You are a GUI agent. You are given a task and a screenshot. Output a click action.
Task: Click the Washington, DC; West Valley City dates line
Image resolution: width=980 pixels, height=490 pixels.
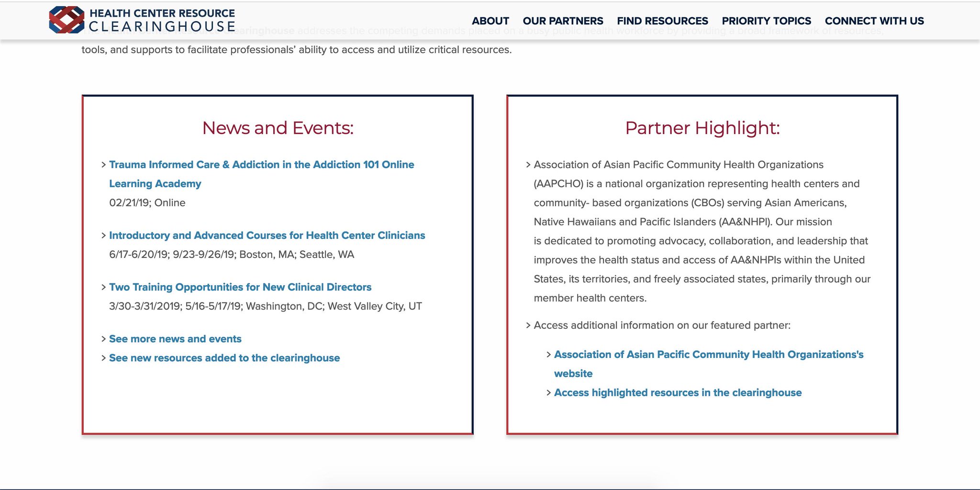[x=266, y=306]
